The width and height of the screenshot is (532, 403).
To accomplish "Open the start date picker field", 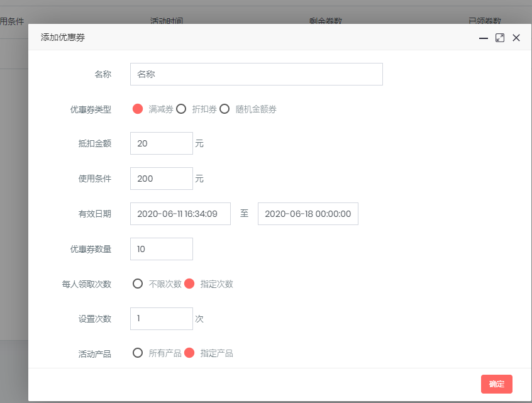I will tap(180, 214).
